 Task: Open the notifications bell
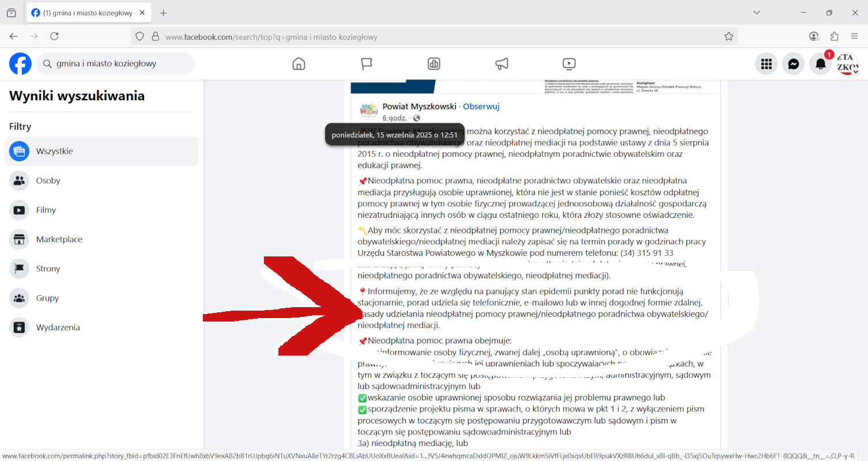(x=820, y=64)
